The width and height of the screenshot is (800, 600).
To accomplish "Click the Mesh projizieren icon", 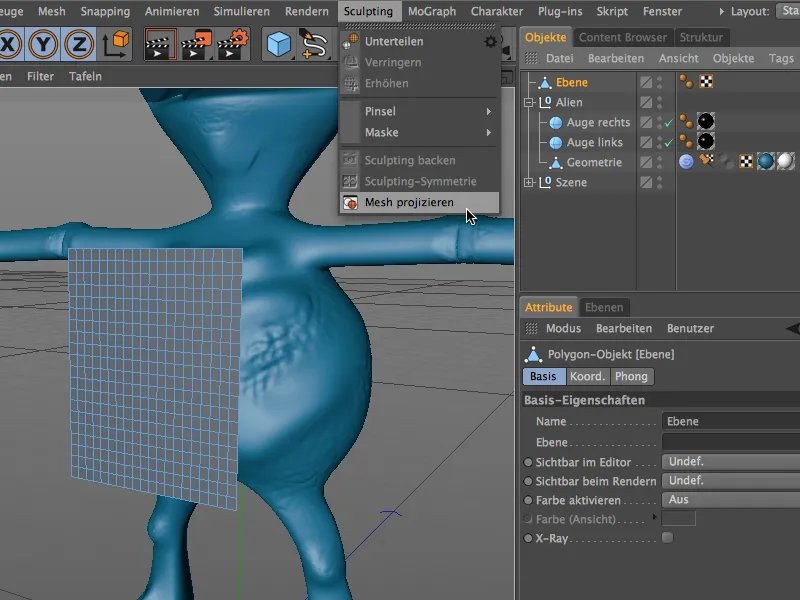I will pos(350,203).
